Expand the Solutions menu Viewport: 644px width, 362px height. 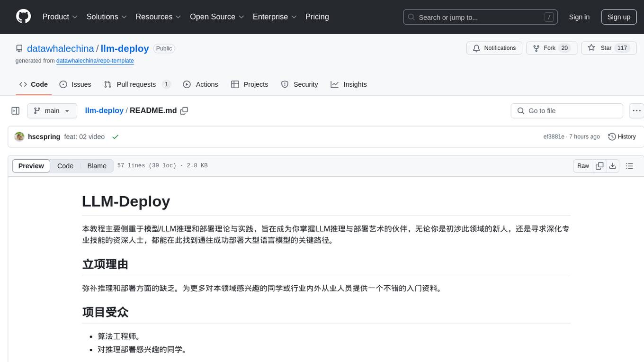coord(107,17)
